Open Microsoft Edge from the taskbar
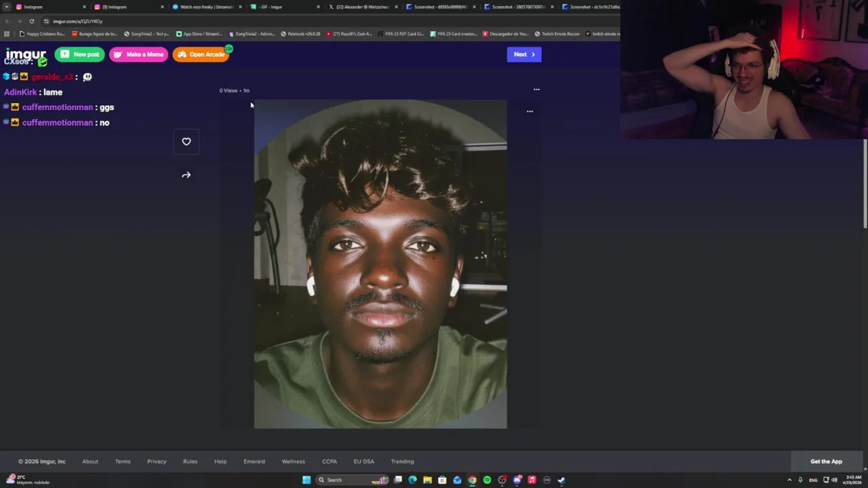The width and height of the screenshot is (868, 488). [x=412, y=480]
